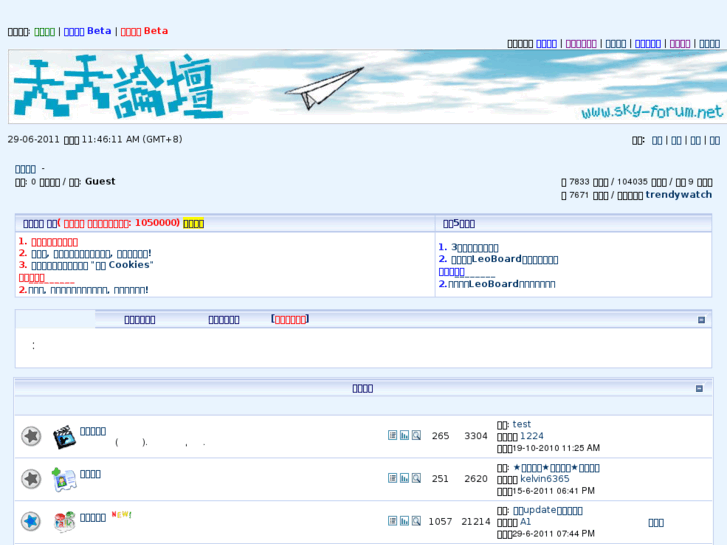This screenshot has width=727, height=545.
Task: Open the latest thread containing update
Action: click(x=548, y=510)
